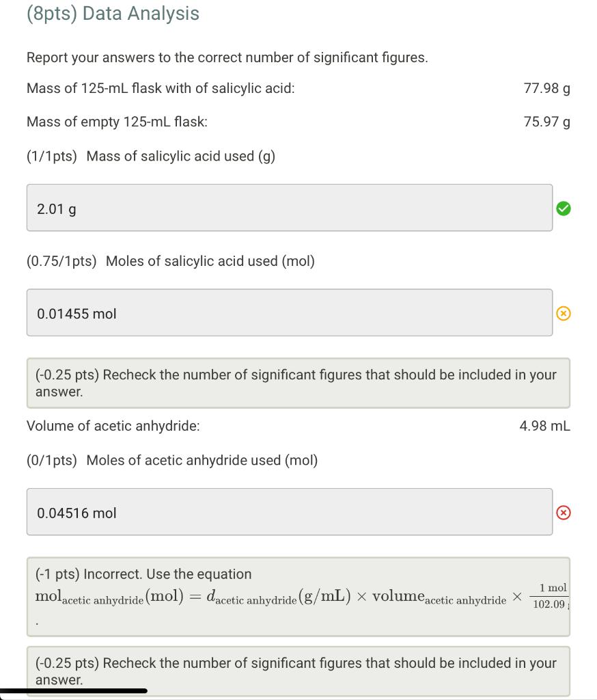Click the 0.04516 mol input field
597x700 pixels.
point(289,511)
